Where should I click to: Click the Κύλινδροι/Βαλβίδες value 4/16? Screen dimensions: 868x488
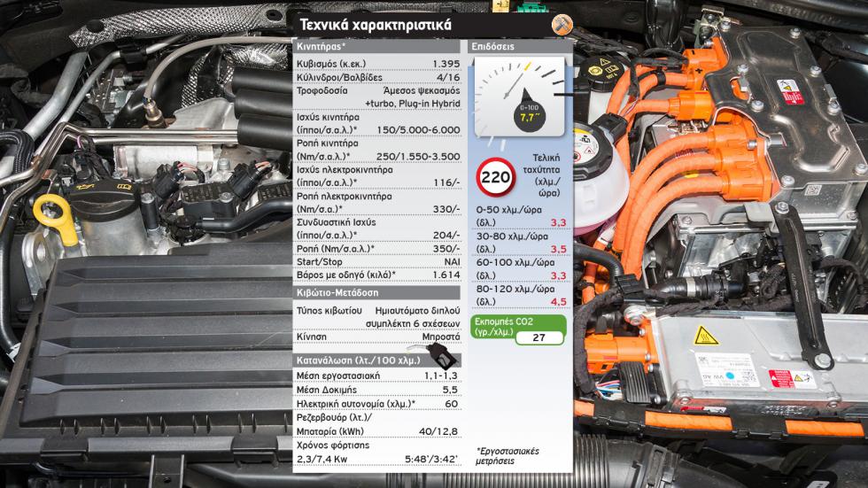(x=448, y=77)
